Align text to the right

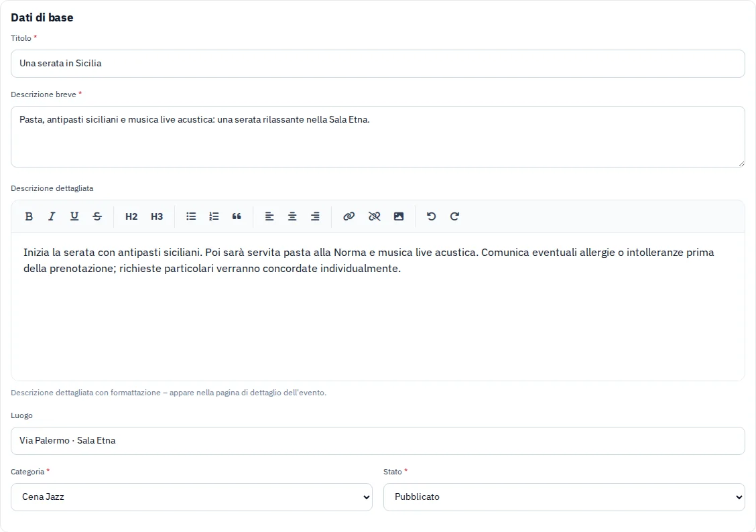315,216
